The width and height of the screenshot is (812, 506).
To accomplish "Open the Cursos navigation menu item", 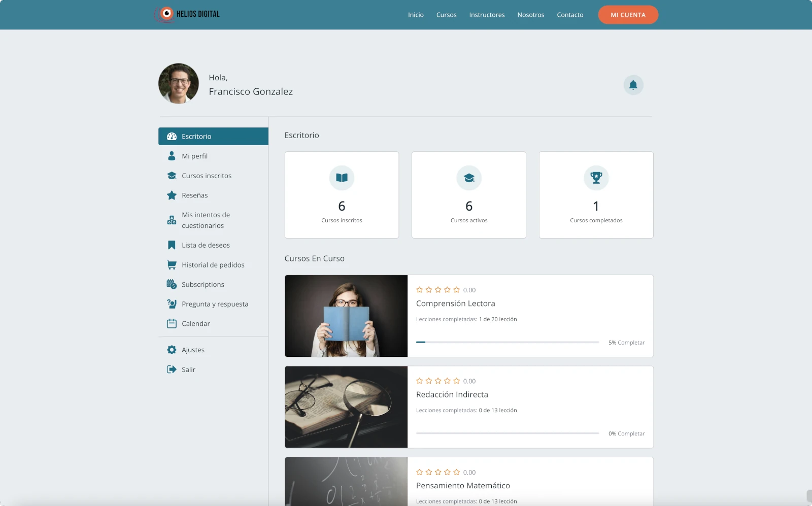I will [446, 15].
